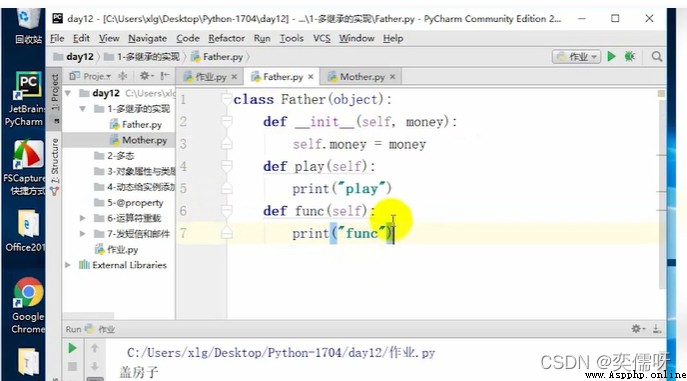This screenshot has height=381, width=687.
Task: Click the editor vertical scrollbar
Action: (661, 188)
